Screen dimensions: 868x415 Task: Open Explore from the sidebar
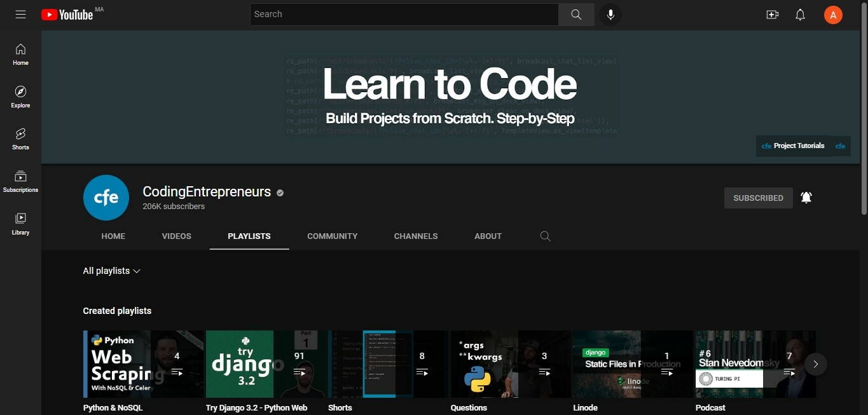20,97
